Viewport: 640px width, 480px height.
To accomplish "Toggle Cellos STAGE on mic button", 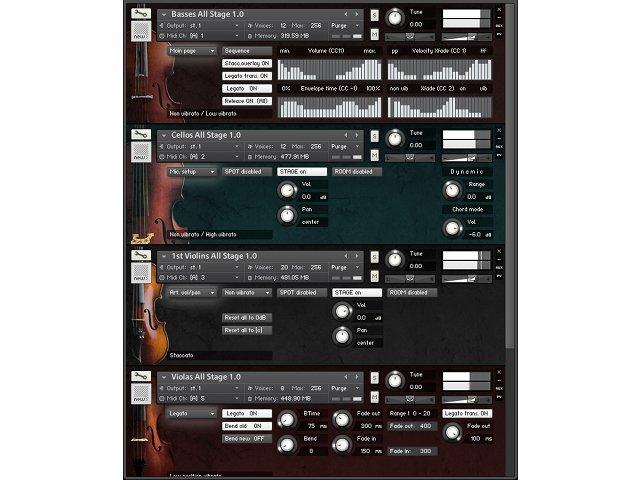I will point(273,171).
